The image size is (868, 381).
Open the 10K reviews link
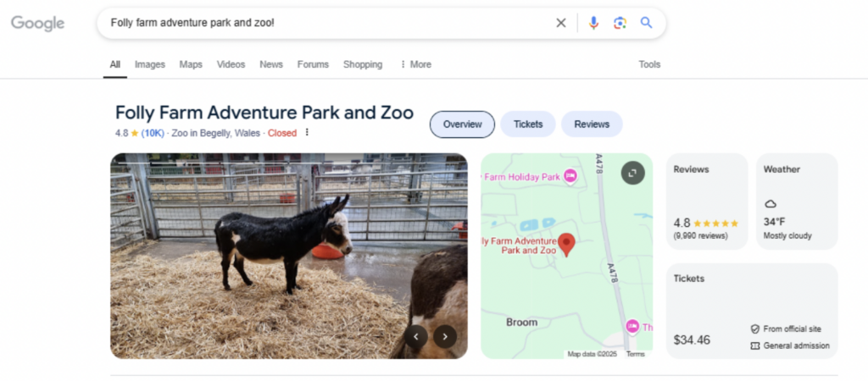point(153,133)
